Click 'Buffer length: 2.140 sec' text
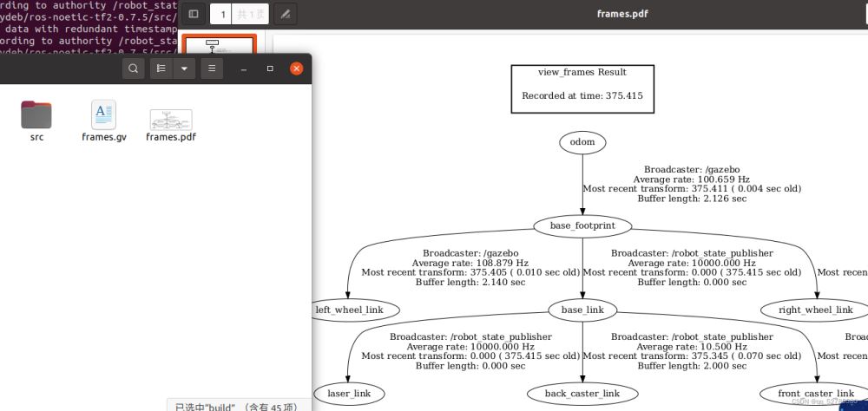868x411 pixels. [x=470, y=282]
